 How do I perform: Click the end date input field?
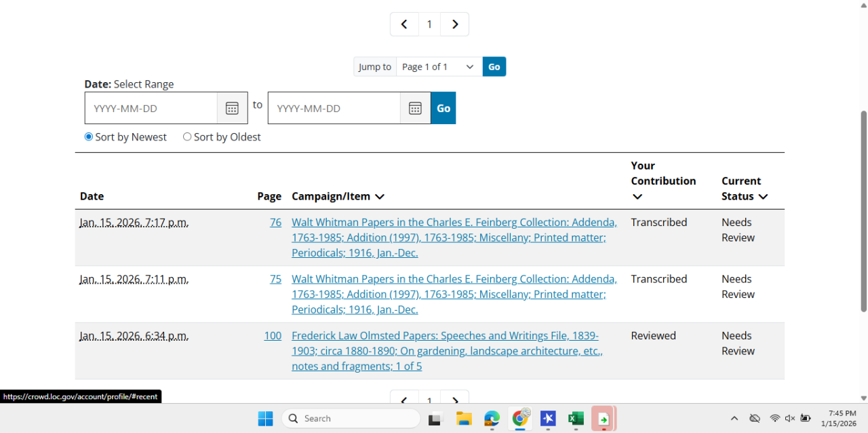pyautogui.click(x=334, y=108)
